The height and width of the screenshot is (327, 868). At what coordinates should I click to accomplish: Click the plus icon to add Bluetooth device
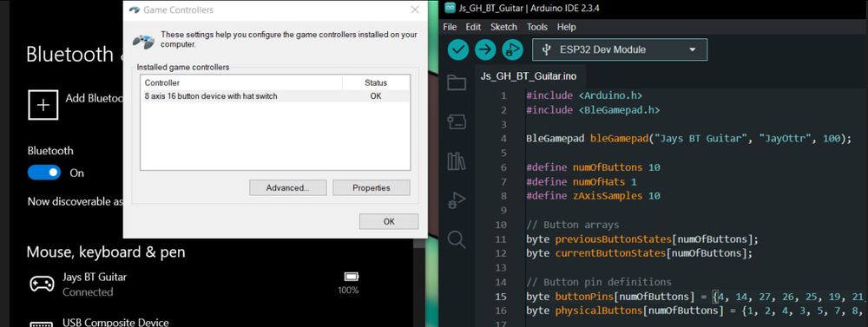(43, 105)
